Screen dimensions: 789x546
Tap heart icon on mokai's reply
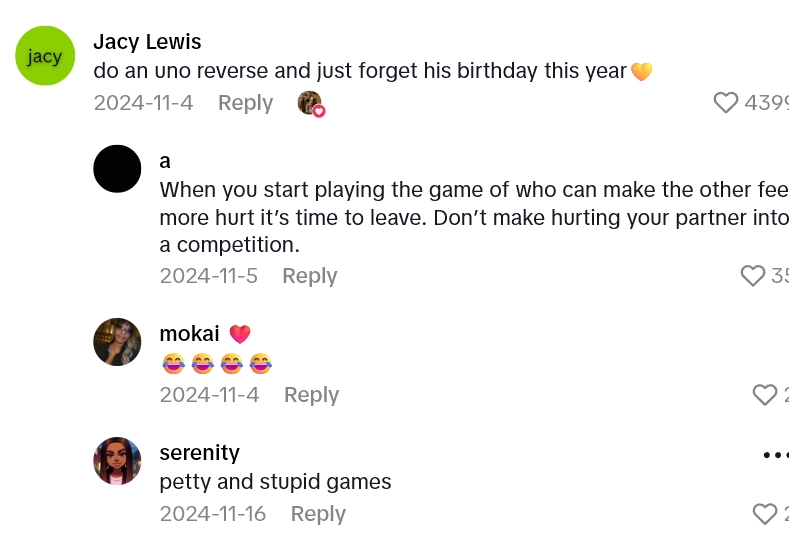765,395
